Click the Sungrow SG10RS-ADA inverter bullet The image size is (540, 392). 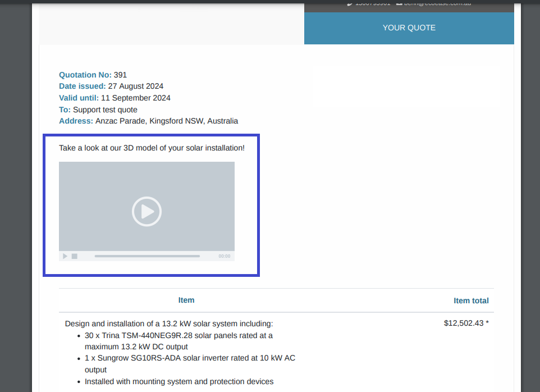coord(190,364)
